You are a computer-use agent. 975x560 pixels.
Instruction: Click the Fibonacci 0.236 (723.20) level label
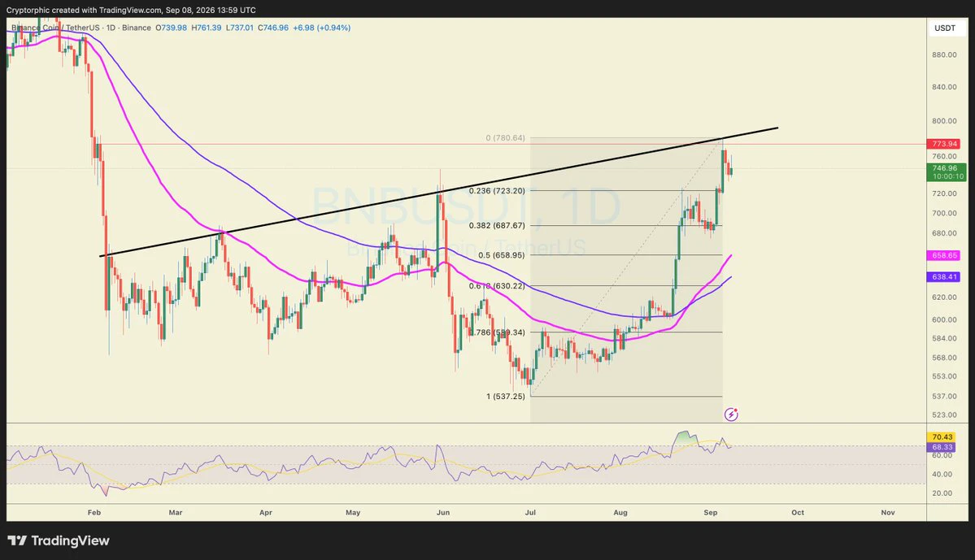tap(497, 191)
